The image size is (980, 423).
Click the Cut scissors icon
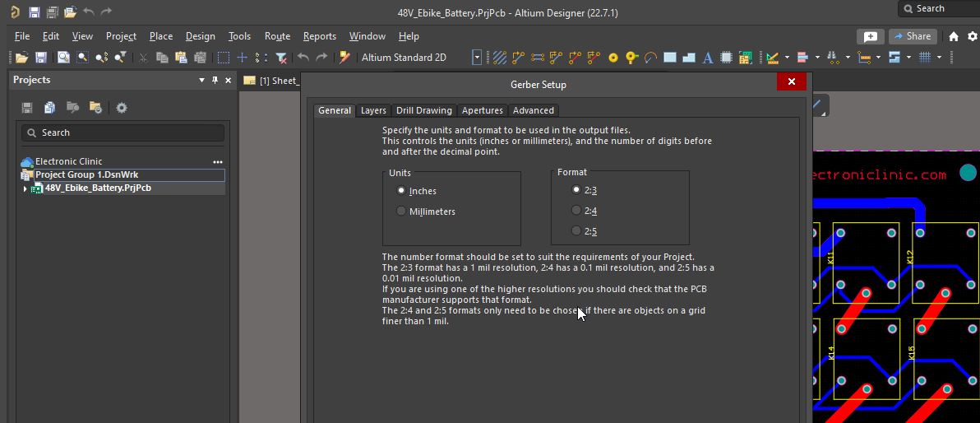[143, 58]
